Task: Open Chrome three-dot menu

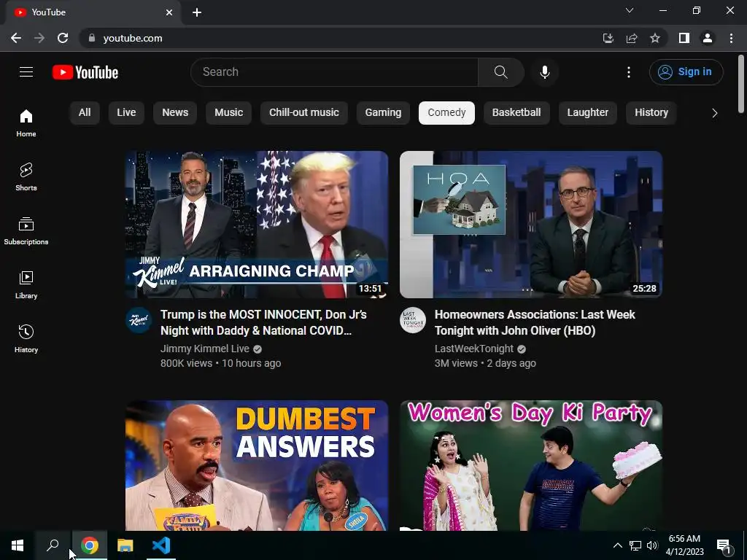Action: click(x=731, y=38)
